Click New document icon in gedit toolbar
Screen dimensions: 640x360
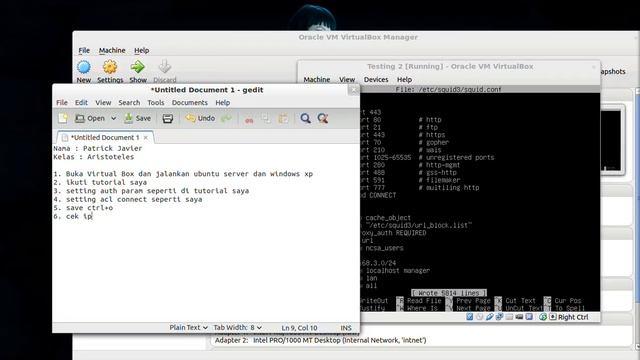63,118
